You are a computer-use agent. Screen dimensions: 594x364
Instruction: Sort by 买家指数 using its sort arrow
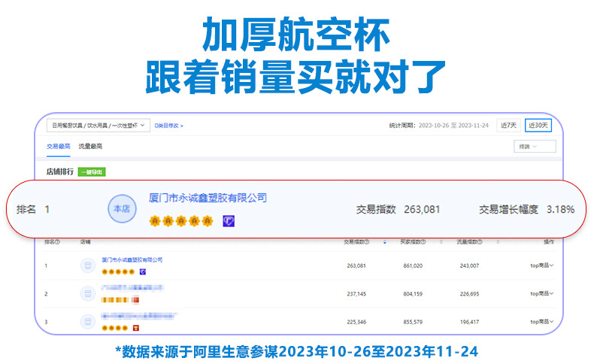click(x=441, y=242)
